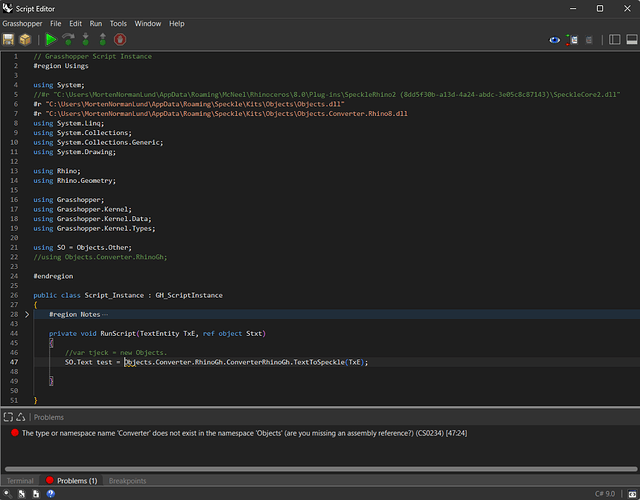This screenshot has height=500, width=640.
Task: Click '#region Usings' on line 2
Action: point(61,66)
